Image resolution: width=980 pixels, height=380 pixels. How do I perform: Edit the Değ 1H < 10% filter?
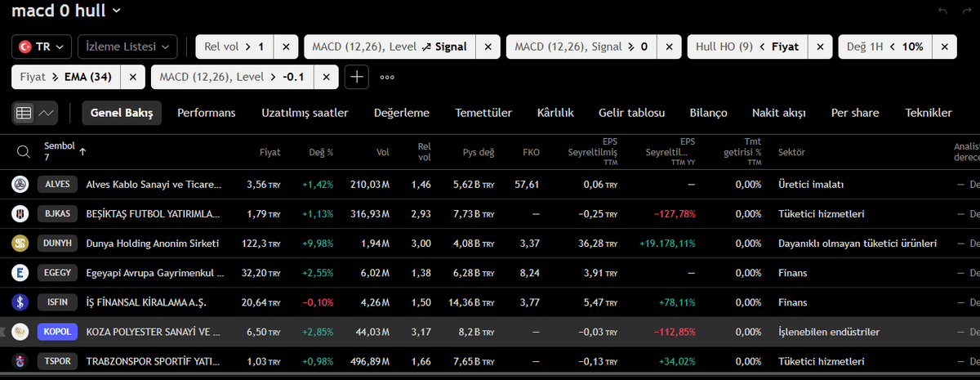point(884,47)
